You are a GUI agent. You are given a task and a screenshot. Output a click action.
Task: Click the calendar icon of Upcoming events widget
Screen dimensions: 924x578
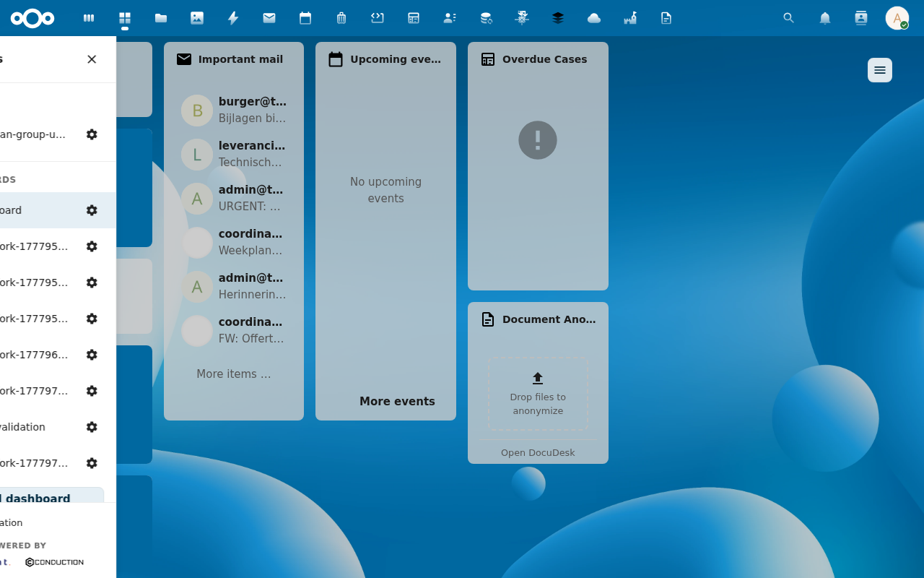[336, 59]
